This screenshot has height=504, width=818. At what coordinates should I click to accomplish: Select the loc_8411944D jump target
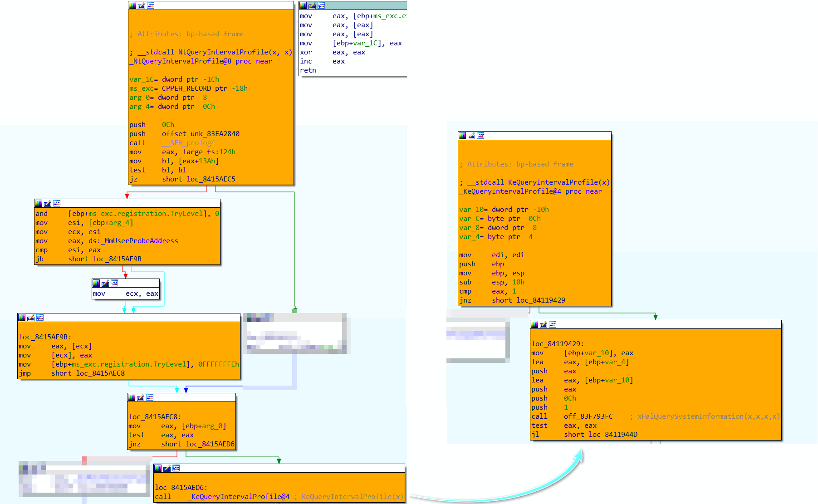coord(613,435)
